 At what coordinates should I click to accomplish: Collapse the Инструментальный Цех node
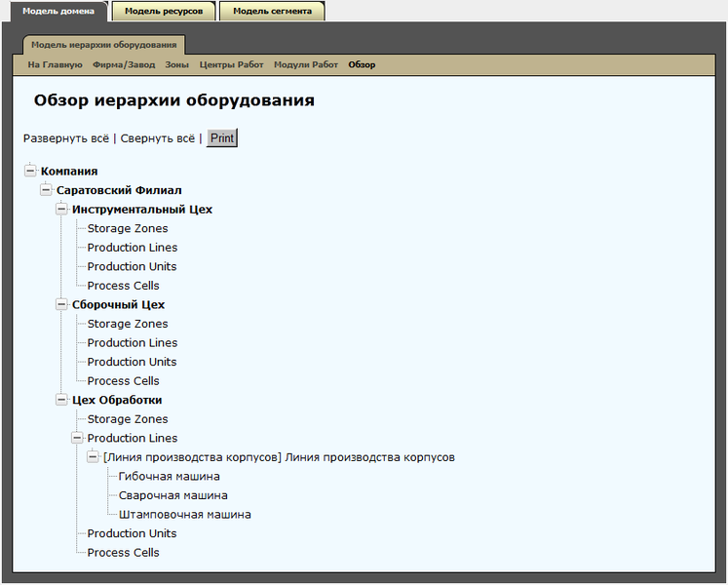[61, 209]
